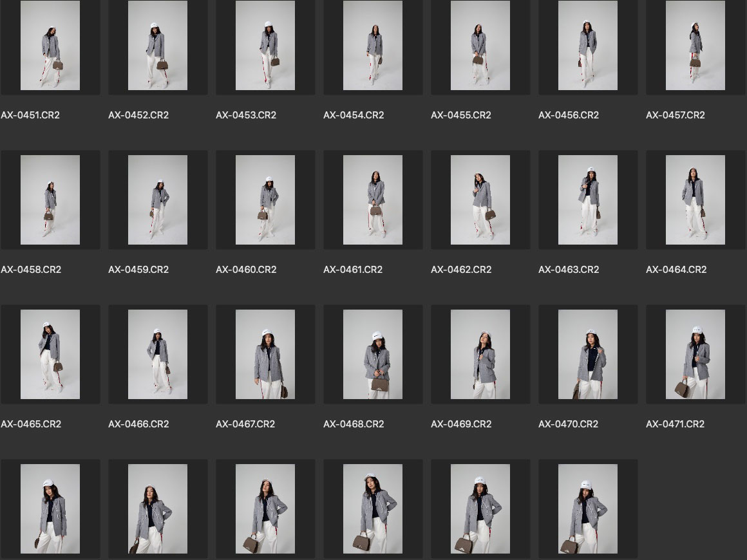The height and width of the screenshot is (560, 747).
Task: Pick the AX-0453.CR2 thumbnail
Action: pyautogui.click(x=265, y=45)
